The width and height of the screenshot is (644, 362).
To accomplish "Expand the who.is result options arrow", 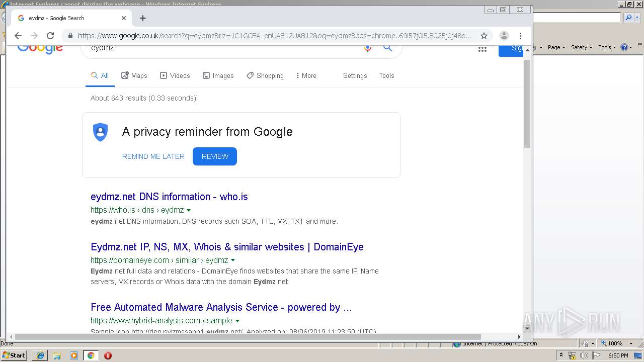I will coord(189,210).
